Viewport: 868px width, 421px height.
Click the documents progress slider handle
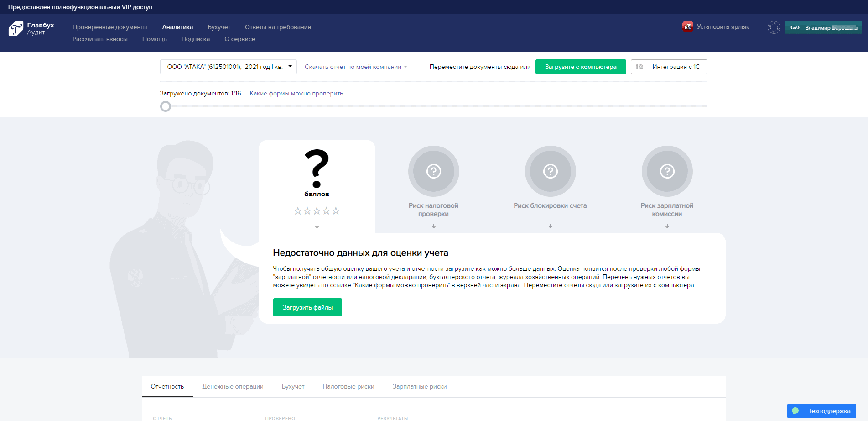coord(166,106)
